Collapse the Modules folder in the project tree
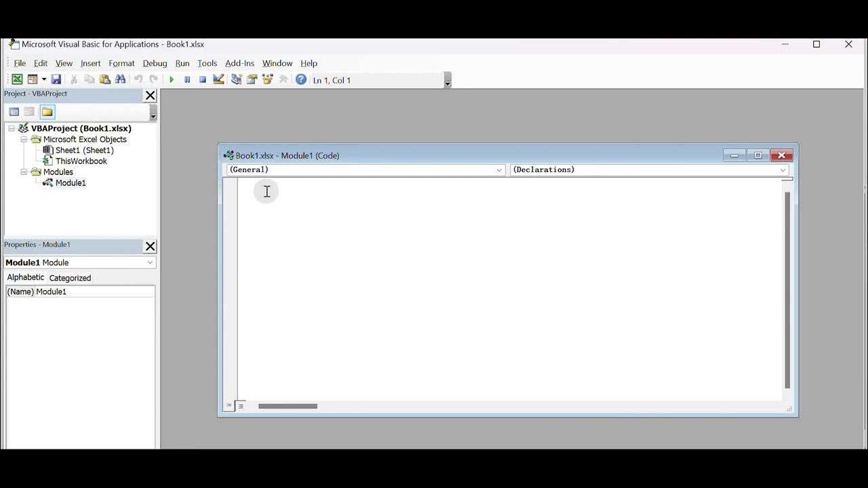The height and width of the screenshot is (488, 868). pos(24,172)
